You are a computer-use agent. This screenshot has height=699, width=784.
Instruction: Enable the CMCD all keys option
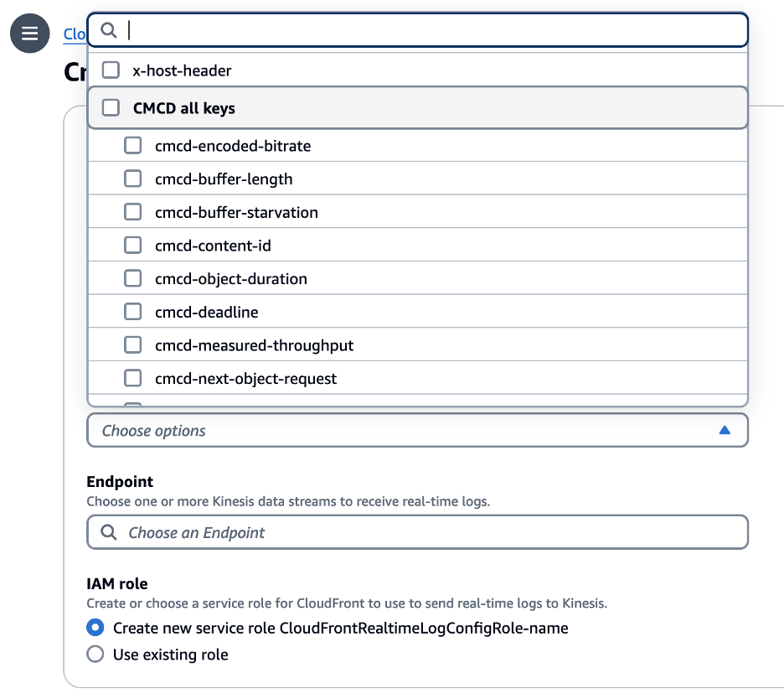click(x=111, y=108)
